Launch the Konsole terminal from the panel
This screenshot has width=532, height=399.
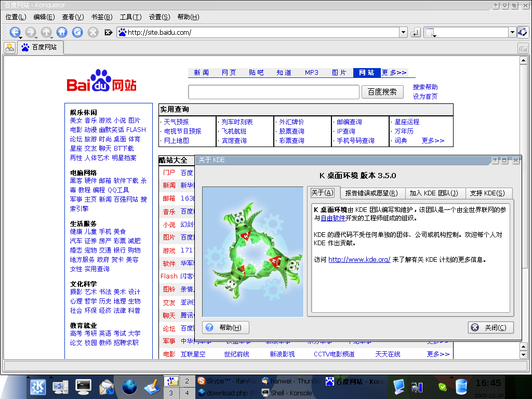[x=84, y=387]
